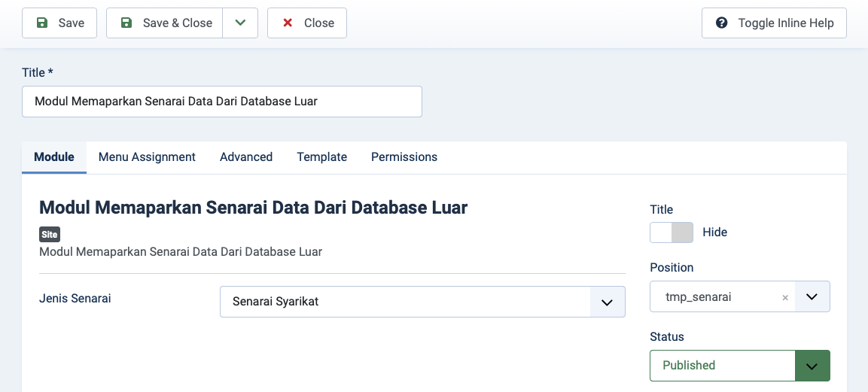Click the disk icon on Save & Close
The image size is (868, 392).
pos(126,23)
